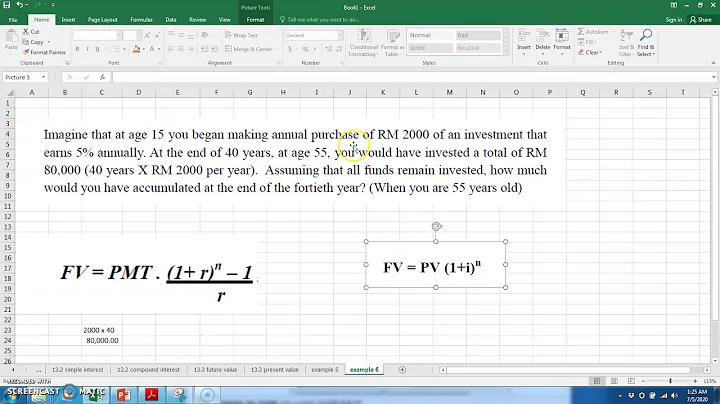Screen dimensions: 720x404
Task: Select the Neutral cell style
Action: click(x=478, y=48)
